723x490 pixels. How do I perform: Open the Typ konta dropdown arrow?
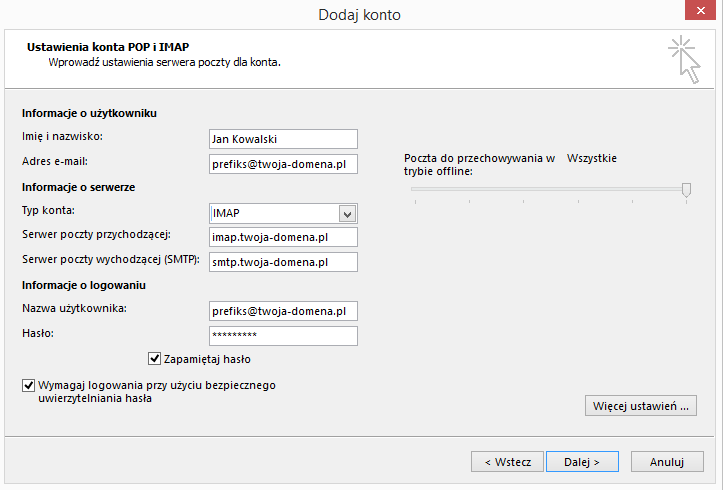[x=347, y=214]
